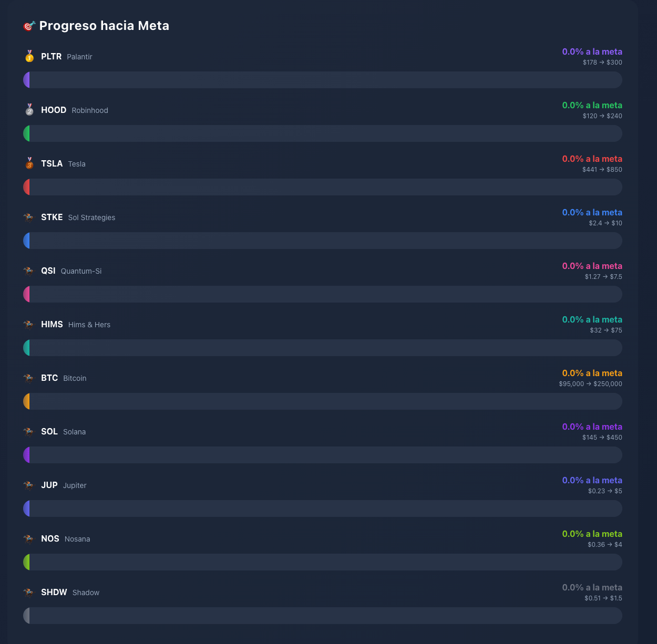Image resolution: width=657 pixels, height=644 pixels.
Task: Click the horse racer icon beside SHDW
Action: (28, 593)
